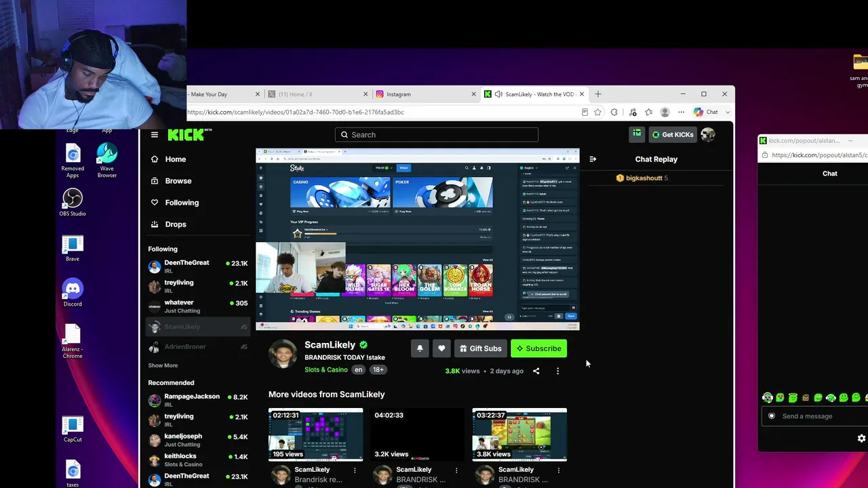
Task: Open the Kick profile avatar menu
Action: coord(708,134)
